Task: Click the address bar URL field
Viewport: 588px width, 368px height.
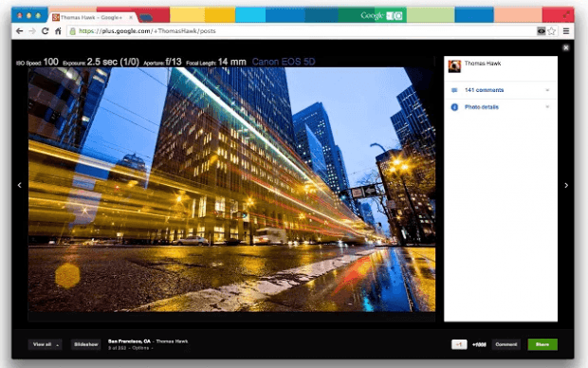Action: tap(300, 31)
